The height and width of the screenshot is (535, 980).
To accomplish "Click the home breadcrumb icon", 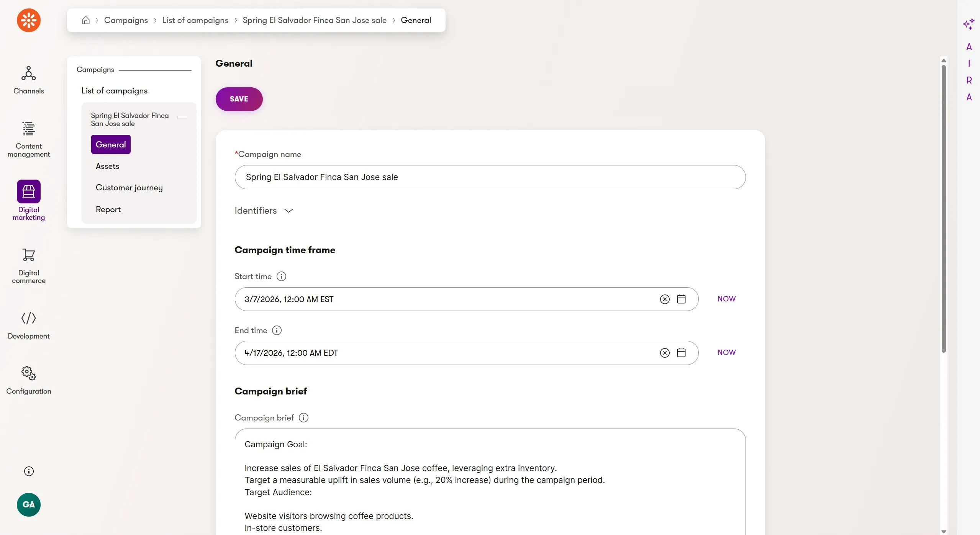I will (86, 20).
